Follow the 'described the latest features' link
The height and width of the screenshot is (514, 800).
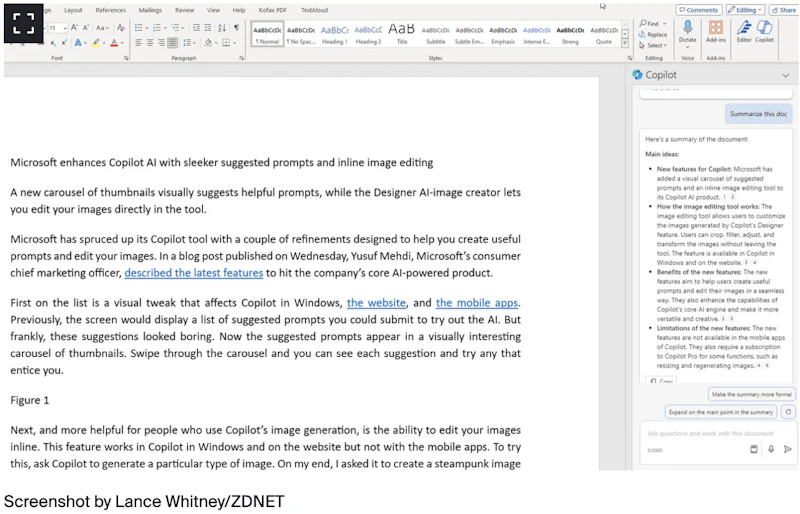pos(194,273)
